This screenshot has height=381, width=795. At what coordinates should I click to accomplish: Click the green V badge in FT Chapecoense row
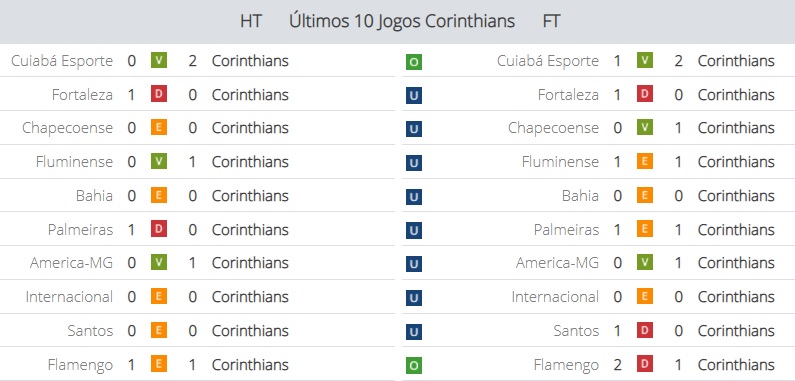click(x=645, y=128)
